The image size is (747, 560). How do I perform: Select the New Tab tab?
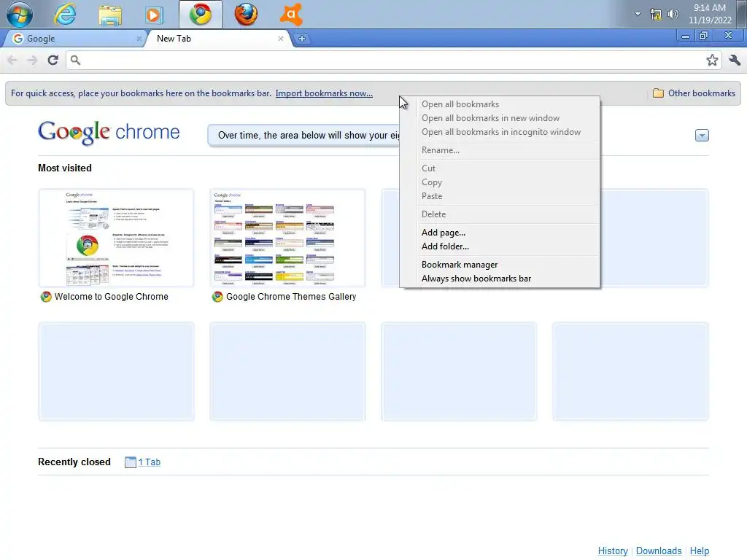217,39
